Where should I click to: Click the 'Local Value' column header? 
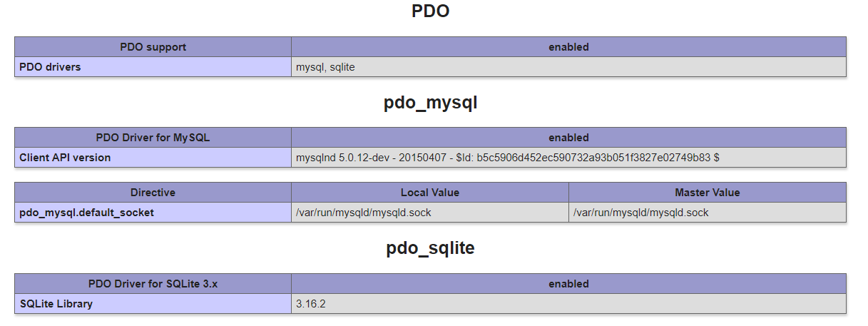pos(429,193)
